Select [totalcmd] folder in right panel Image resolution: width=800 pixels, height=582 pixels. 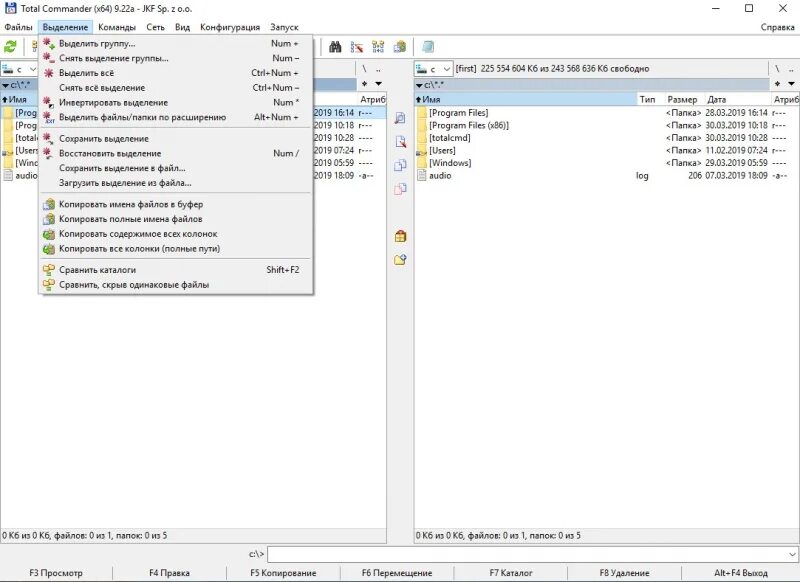click(449, 138)
